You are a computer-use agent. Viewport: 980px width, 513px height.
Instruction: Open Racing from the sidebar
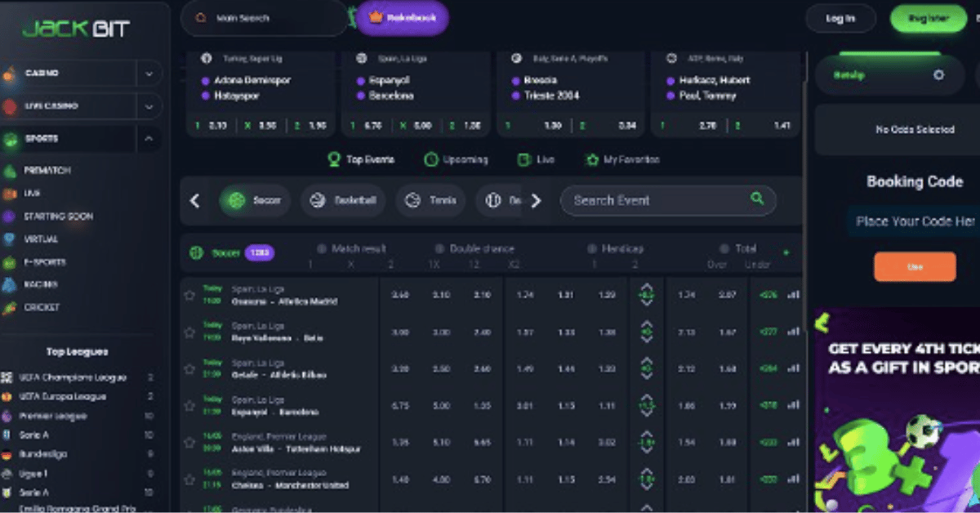(x=41, y=284)
